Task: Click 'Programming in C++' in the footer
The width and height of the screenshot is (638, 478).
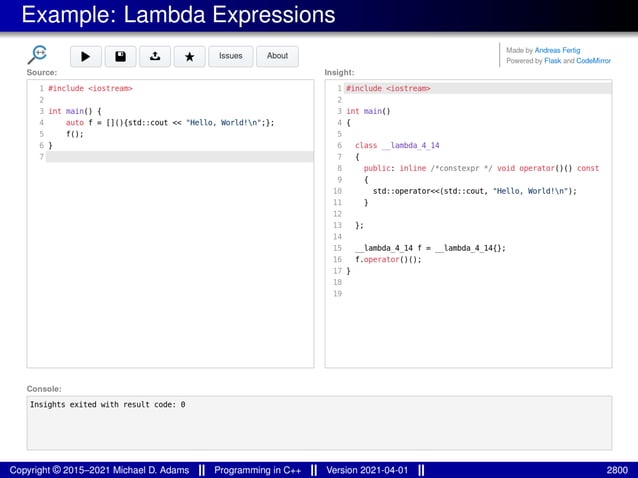Action: (x=257, y=470)
